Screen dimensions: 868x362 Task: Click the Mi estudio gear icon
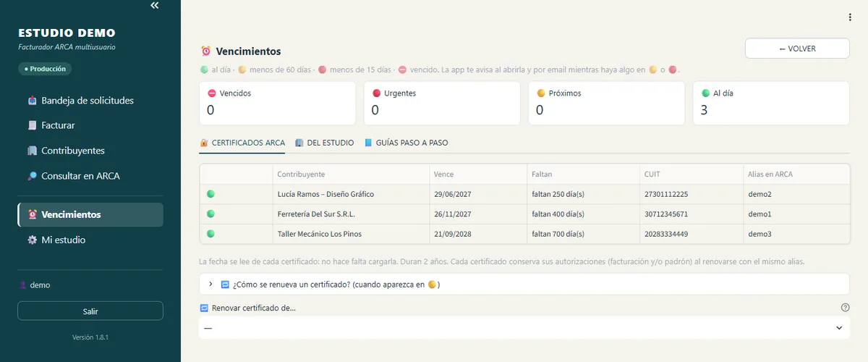(32, 240)
